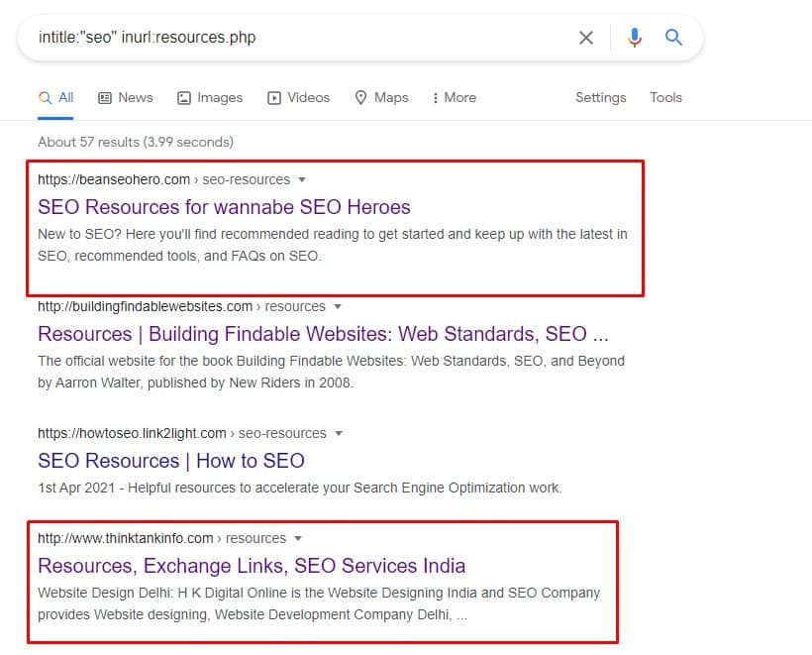Switch to the Images tab
This screenshot has width=812, height=655.
tap(210, 97)
